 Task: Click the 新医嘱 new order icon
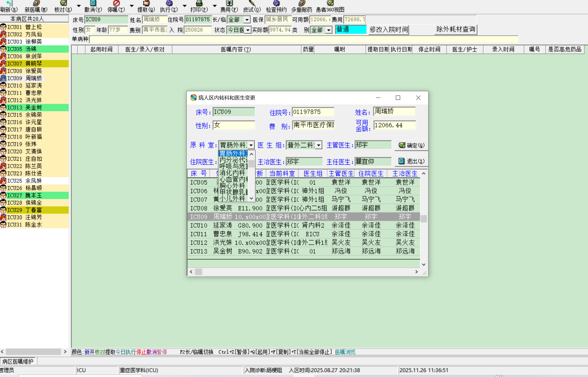click(36, 3)
